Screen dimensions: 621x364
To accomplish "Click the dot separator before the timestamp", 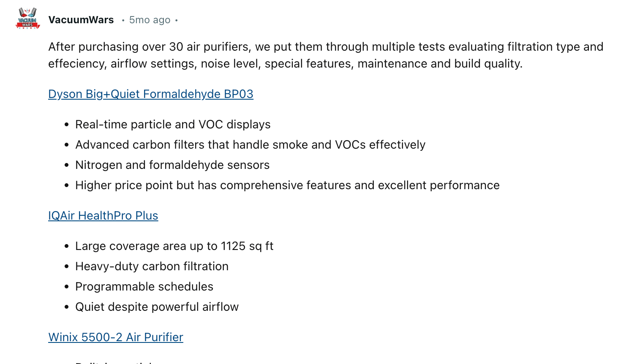I will 123,20.
